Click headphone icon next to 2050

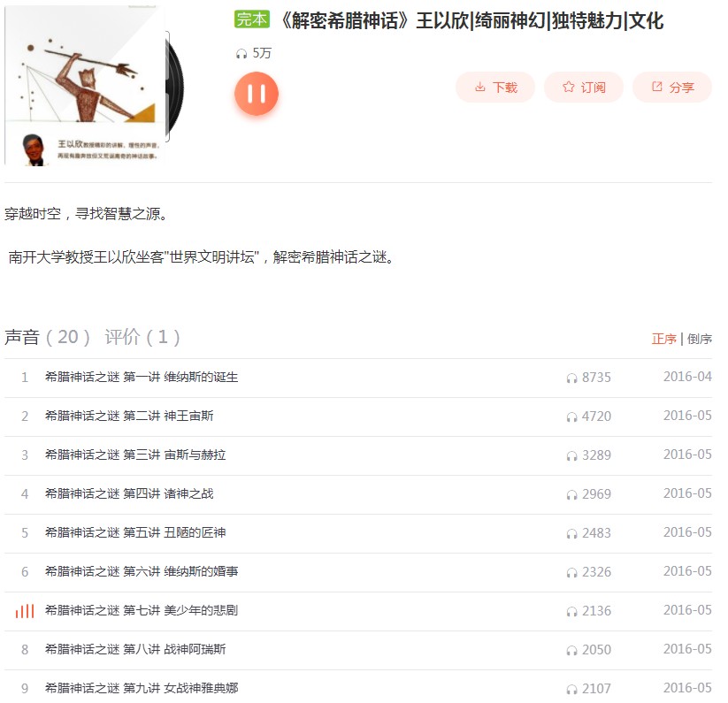click(x=571, y=651)
